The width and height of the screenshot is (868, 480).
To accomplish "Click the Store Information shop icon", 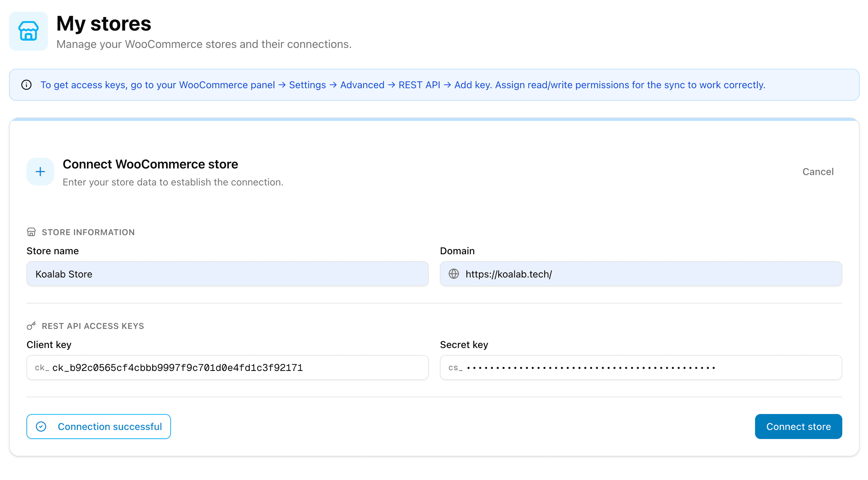I will click(x=31, y=232).
